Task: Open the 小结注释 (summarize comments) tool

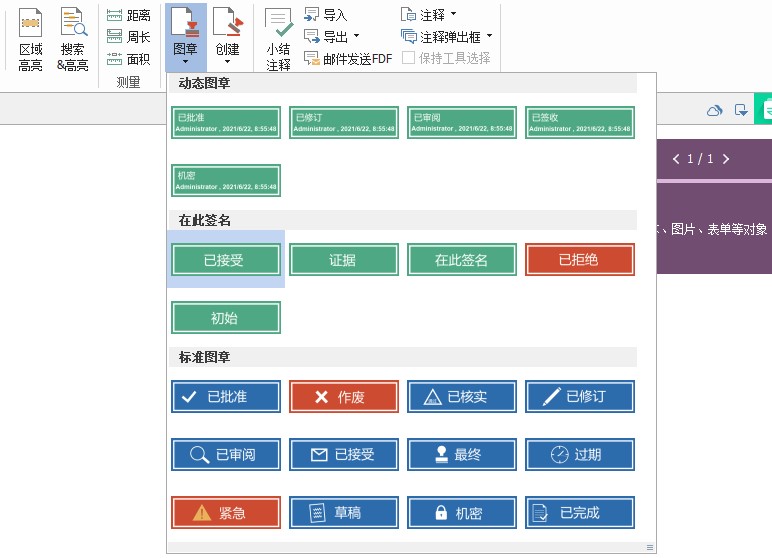Action: coord(279,42)
